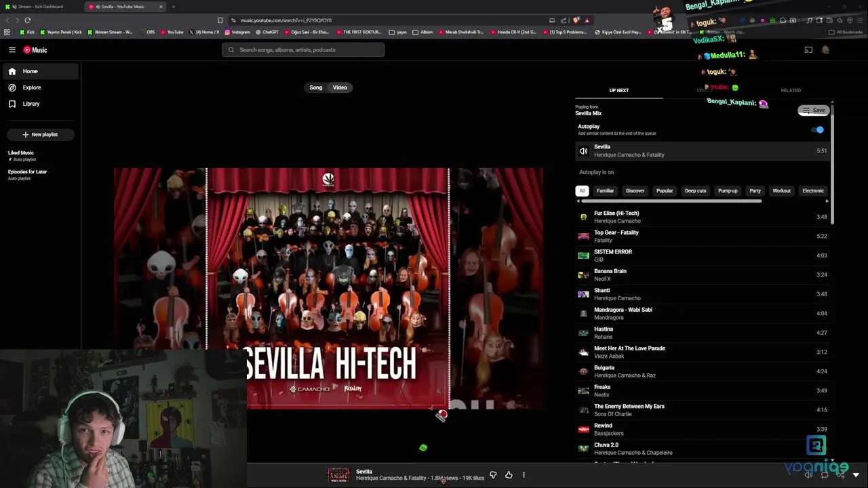Select the UP NEXT tab

point(619,90)
